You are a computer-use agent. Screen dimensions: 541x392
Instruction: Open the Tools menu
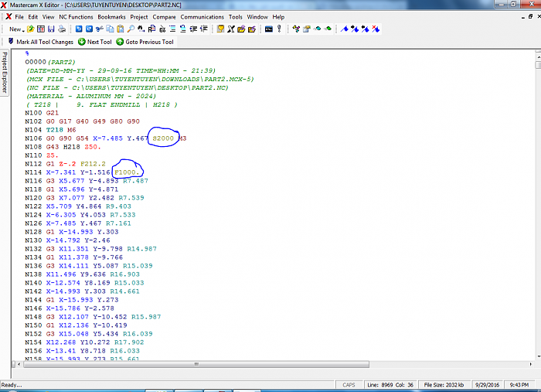click(x=235, y=17)
